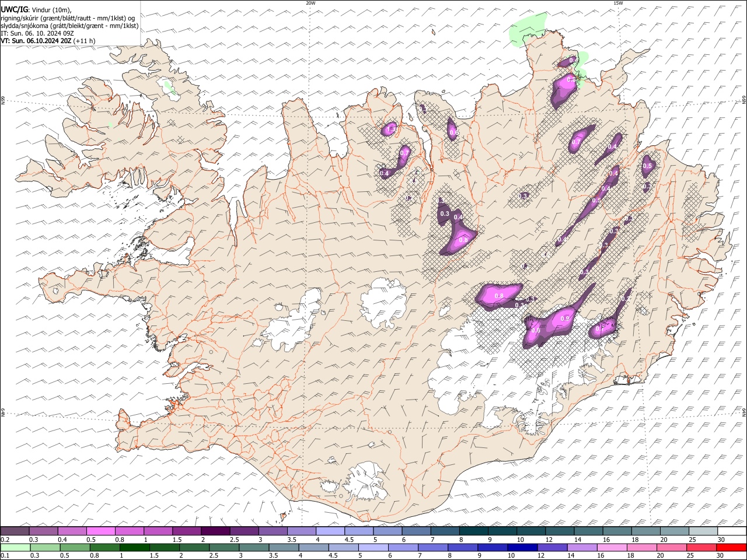Click the 'VT: Sun. 06.10.2024 20Z (+11 h)' line
Image resolution: width=747 pixels, height=560 pixels.
(48, 41)
